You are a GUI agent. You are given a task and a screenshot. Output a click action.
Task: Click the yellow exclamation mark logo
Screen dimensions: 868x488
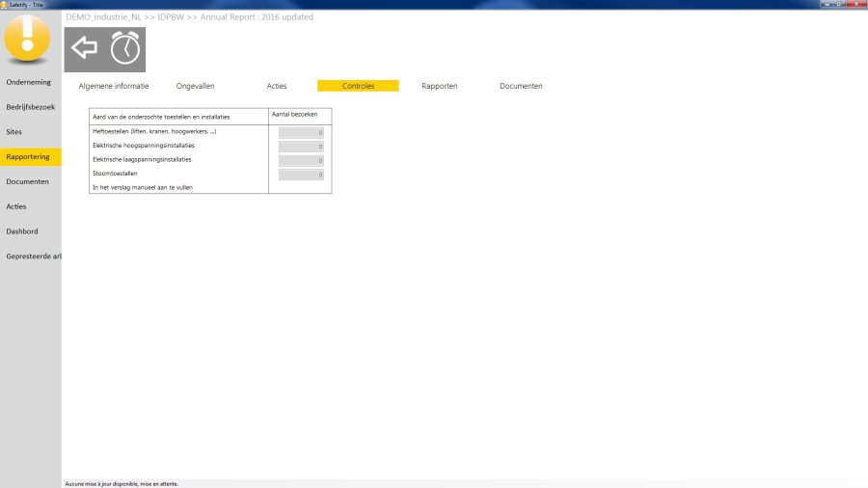point(27,40)
